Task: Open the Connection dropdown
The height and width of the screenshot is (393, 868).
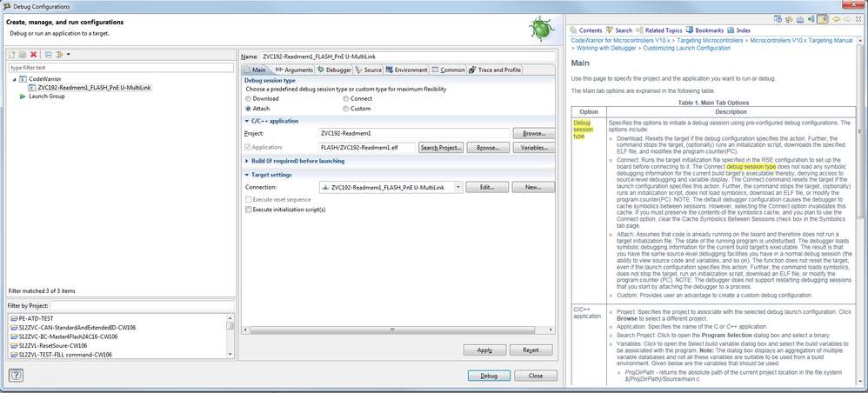Action: (457, 188)
